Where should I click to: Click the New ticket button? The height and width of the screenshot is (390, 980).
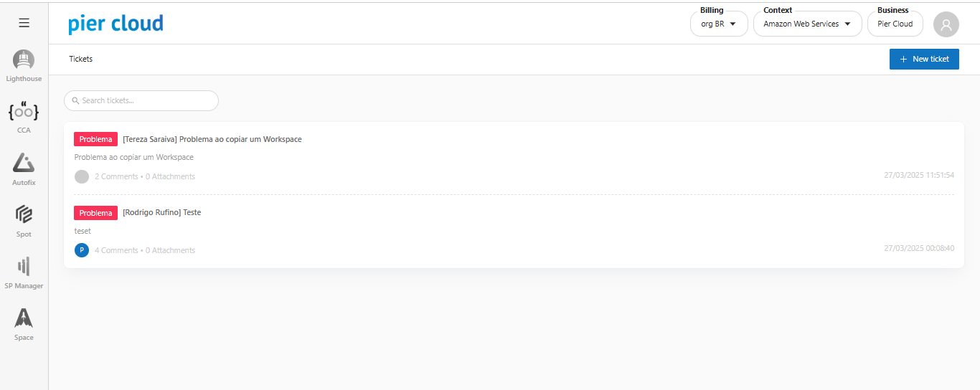924,59
